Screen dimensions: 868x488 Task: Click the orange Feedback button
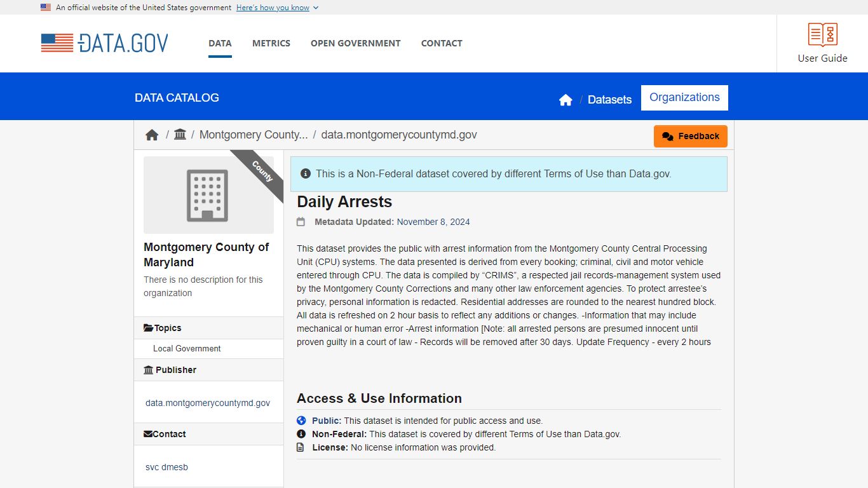691,136
